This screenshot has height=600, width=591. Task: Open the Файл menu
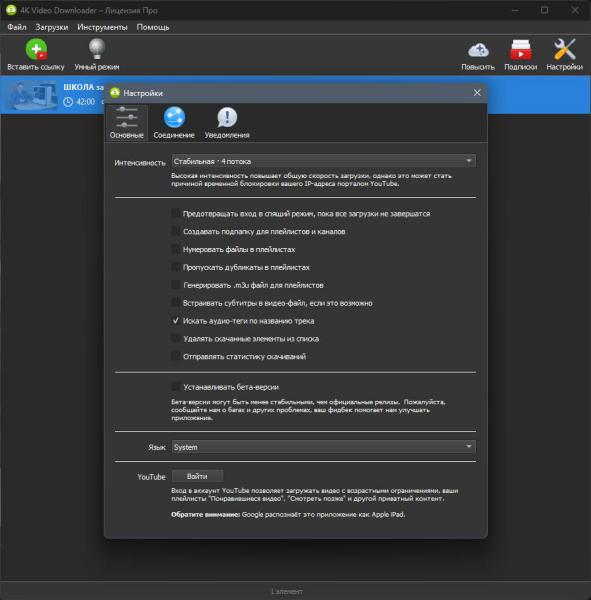click(17, 27)
